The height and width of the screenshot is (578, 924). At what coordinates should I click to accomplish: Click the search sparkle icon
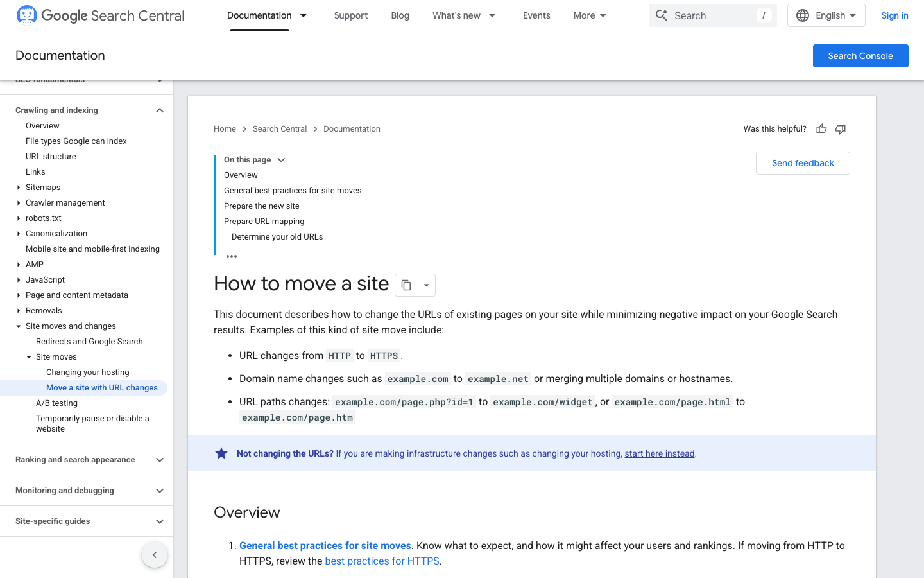(662, 15)
